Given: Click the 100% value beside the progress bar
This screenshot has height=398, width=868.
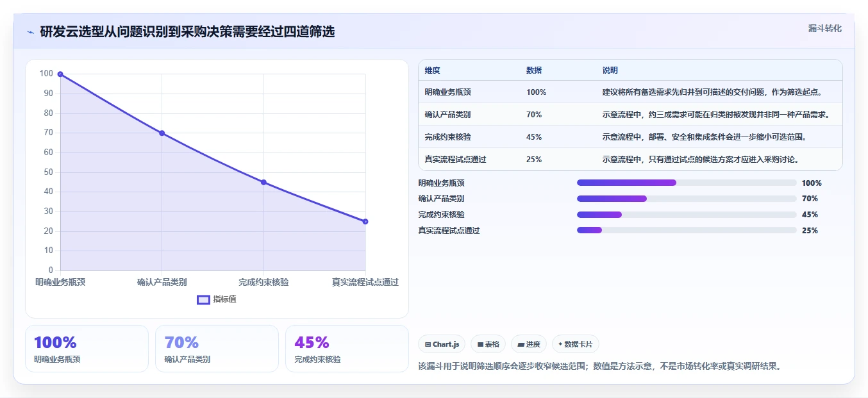Looking at the screenshot, I should pos(812,183).
